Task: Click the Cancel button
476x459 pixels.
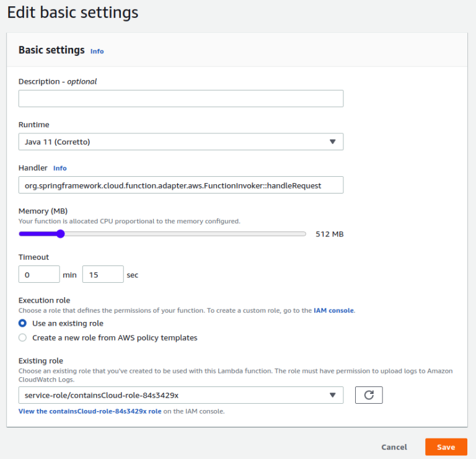Action: coord(394,447)
